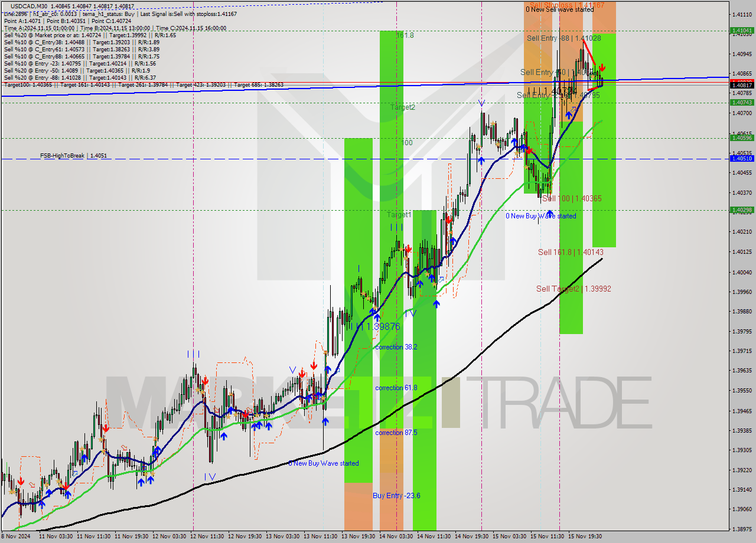
Task: Click the '11 Nov 03:30' time label
Action: 55,537
